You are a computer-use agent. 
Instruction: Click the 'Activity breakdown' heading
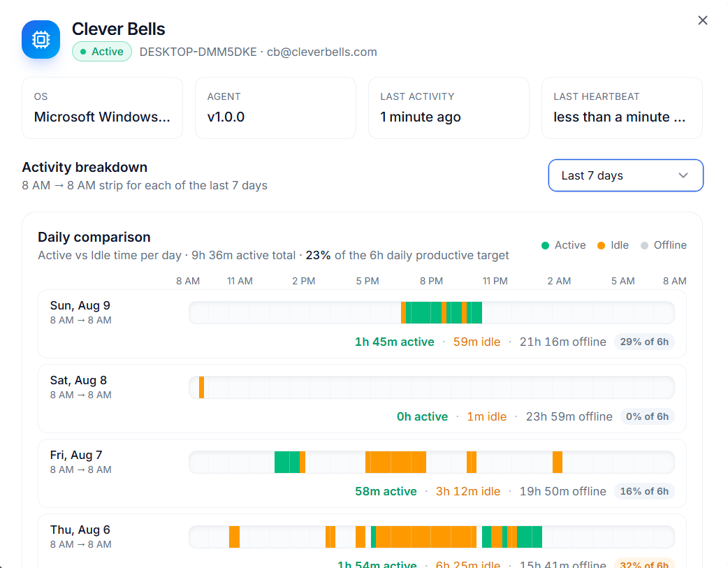(x=85, y=167)
